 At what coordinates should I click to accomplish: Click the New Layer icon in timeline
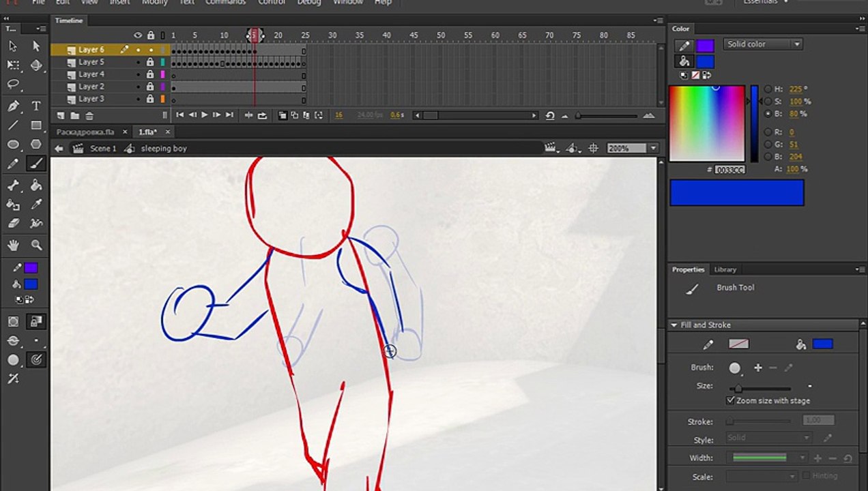[61, 116]
